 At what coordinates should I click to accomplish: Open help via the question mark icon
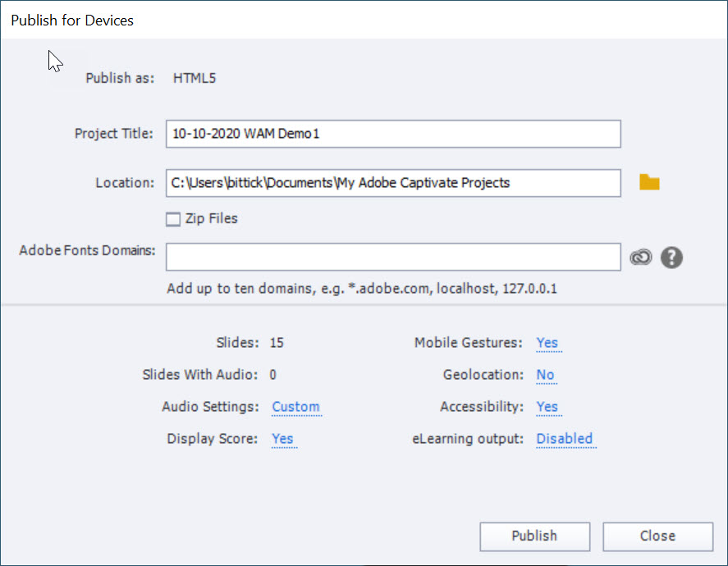point(671,258)
